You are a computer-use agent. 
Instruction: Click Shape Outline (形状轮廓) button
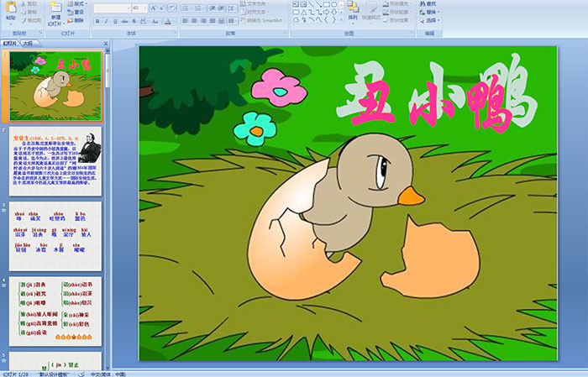click(x=397, y=12)
